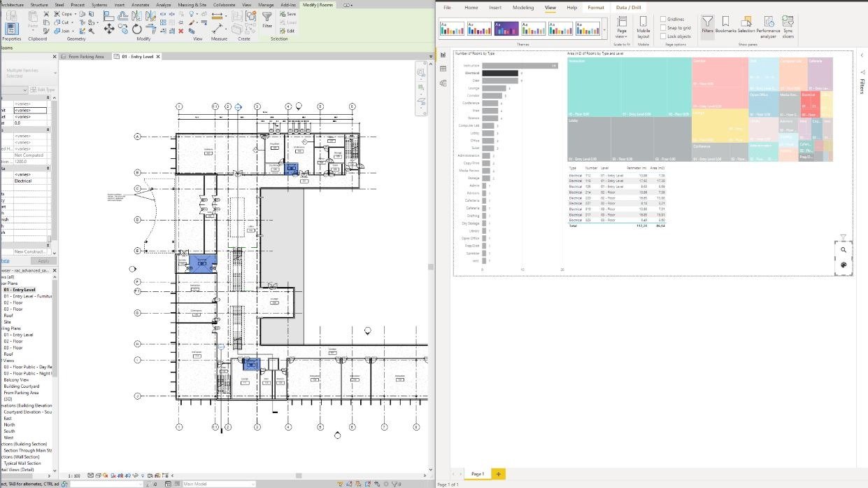
Task: Open the Power BI Modeling tab
Action: tap(522, 7)
